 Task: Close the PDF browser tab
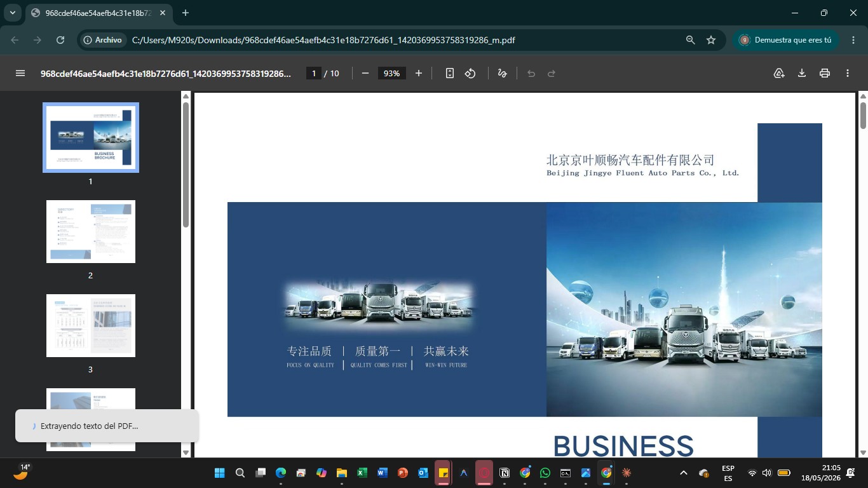163,13
